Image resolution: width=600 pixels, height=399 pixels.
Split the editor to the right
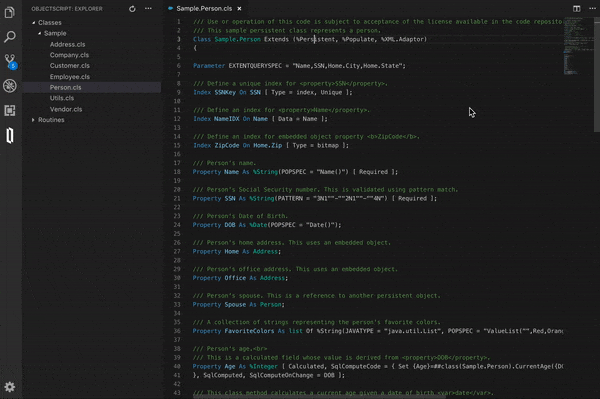(576, 8)
